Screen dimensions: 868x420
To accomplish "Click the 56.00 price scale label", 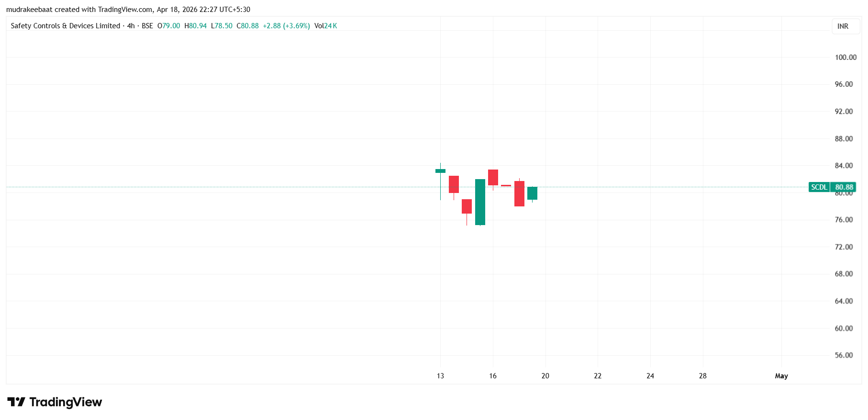I will point(844,355).
